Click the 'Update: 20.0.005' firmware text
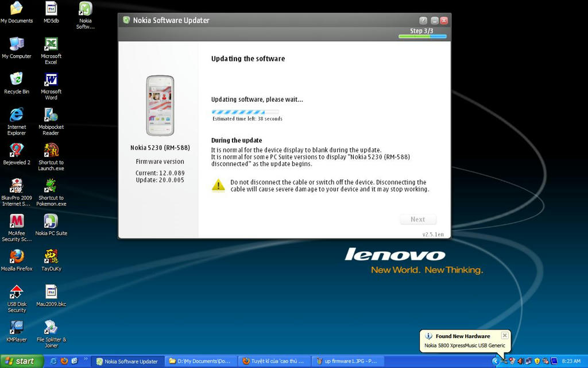 coord(160,180)
